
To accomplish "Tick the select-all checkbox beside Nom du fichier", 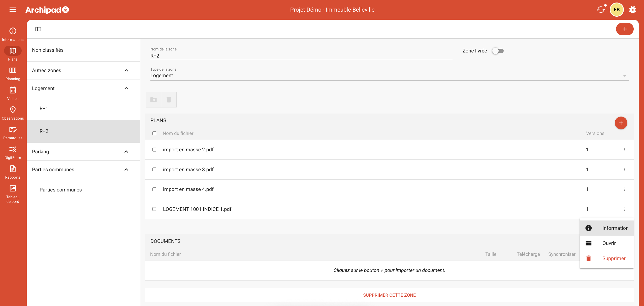I will pos(154,133).
